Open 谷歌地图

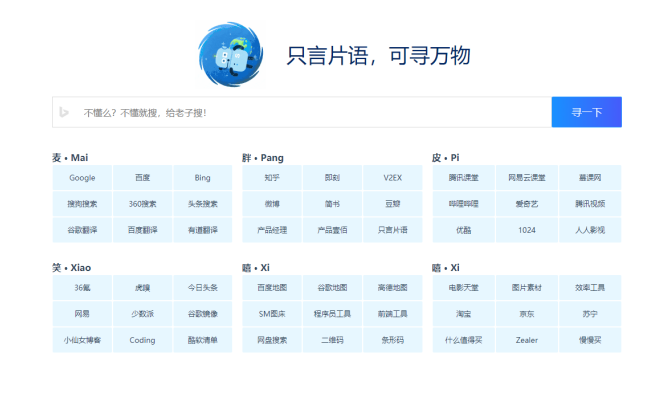click(x=332, y=288)
